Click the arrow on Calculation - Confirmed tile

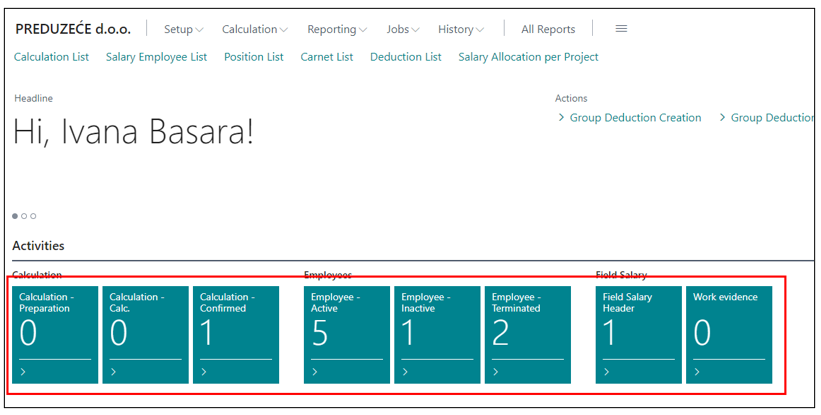click(204, 372)
